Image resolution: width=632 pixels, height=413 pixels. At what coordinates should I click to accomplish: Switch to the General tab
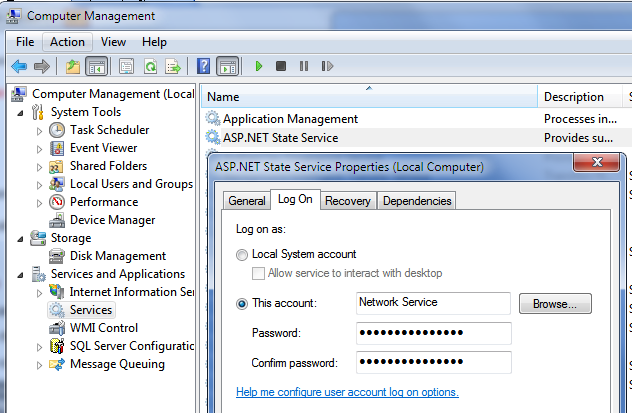[247, 201]
